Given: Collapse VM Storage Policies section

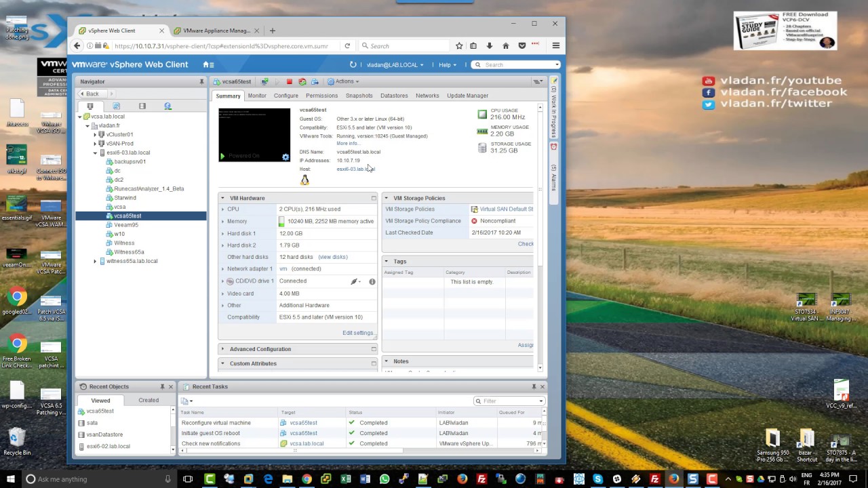Looking at the screenshot, I should (x=387, y=198).
